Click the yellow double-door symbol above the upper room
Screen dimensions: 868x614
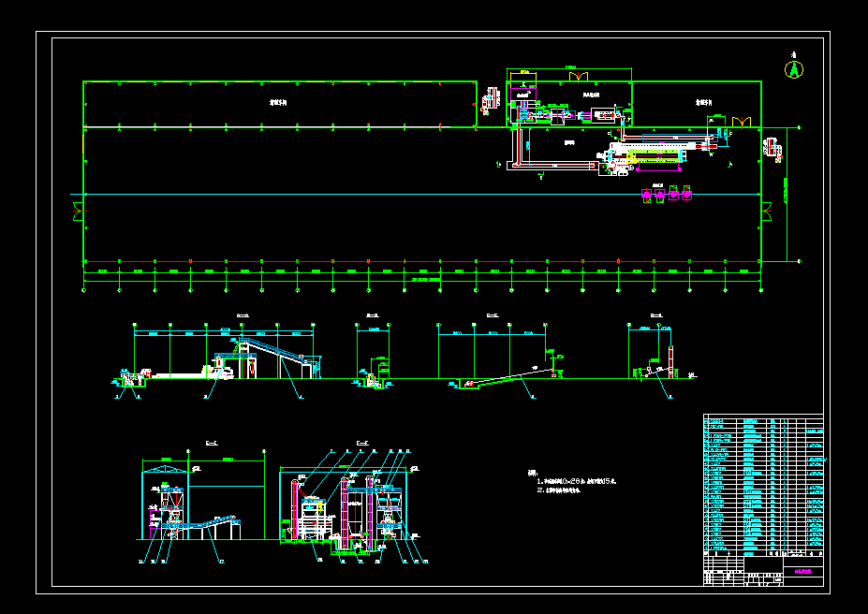(x=579, y=77)
